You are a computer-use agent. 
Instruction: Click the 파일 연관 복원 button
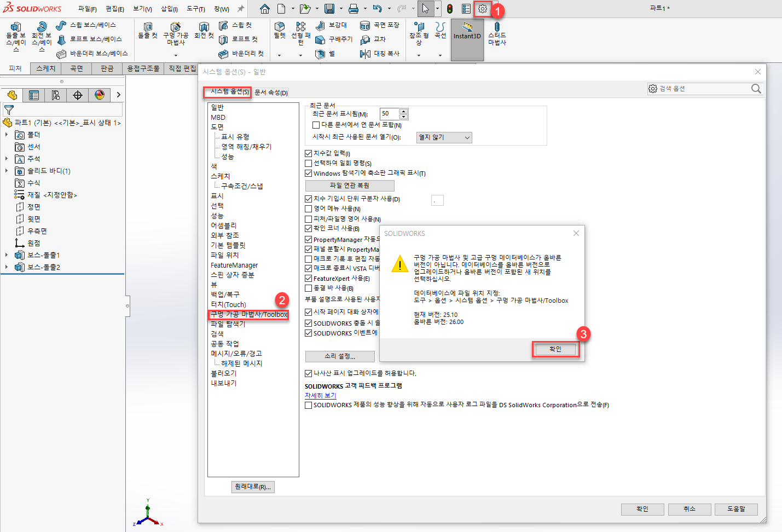click(350, 186)
